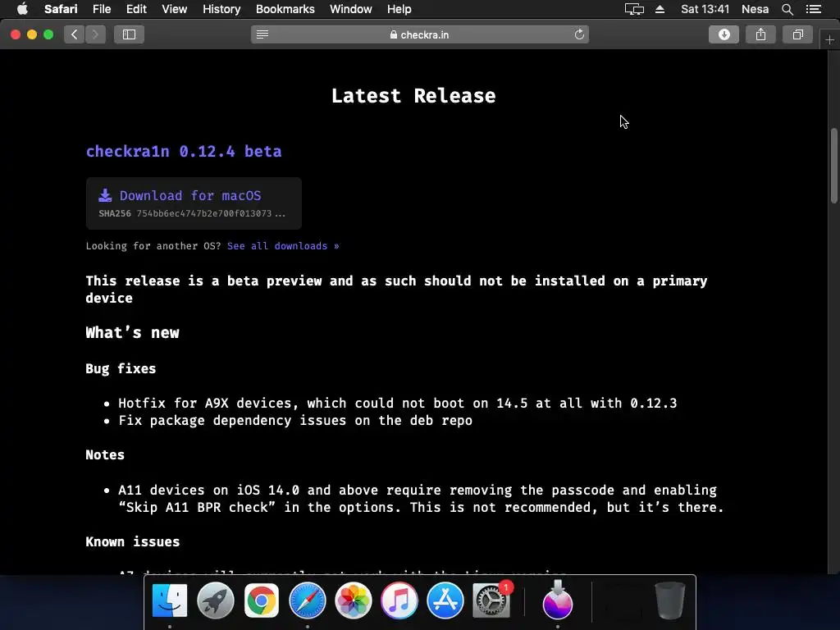Open App Store from the Dock

[445, 600]
